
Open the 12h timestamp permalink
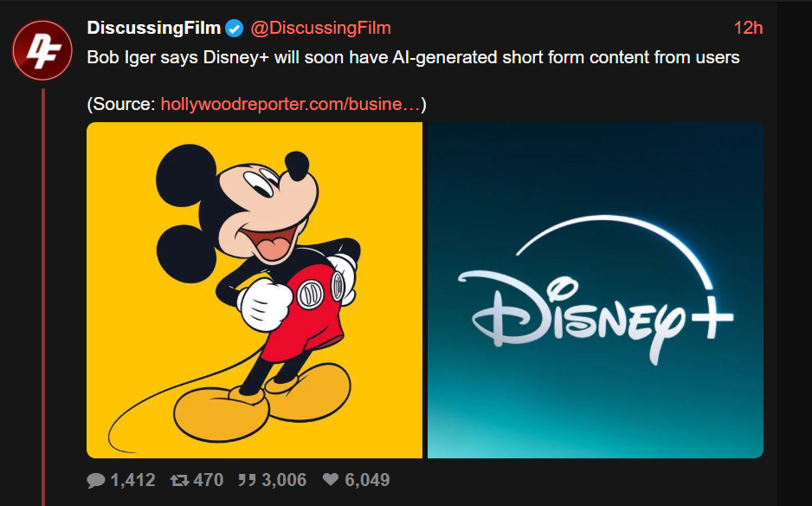click(x=748, y=28)
